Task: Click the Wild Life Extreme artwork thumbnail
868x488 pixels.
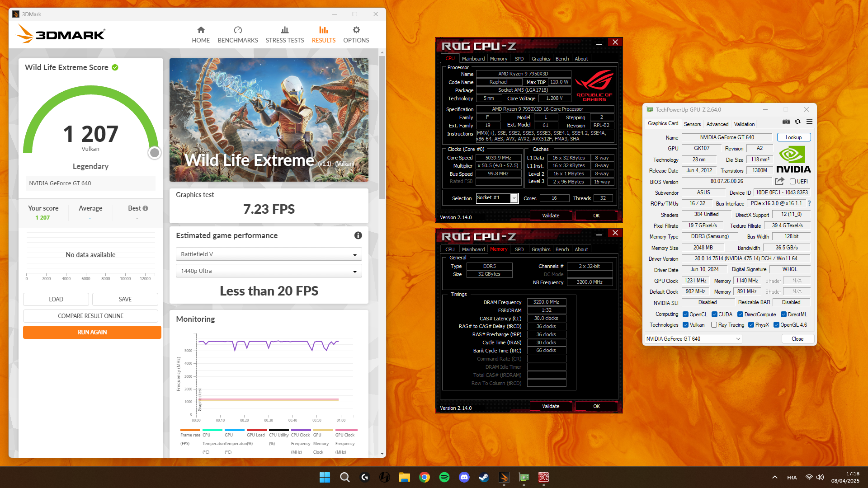Action: coord(269,120)
